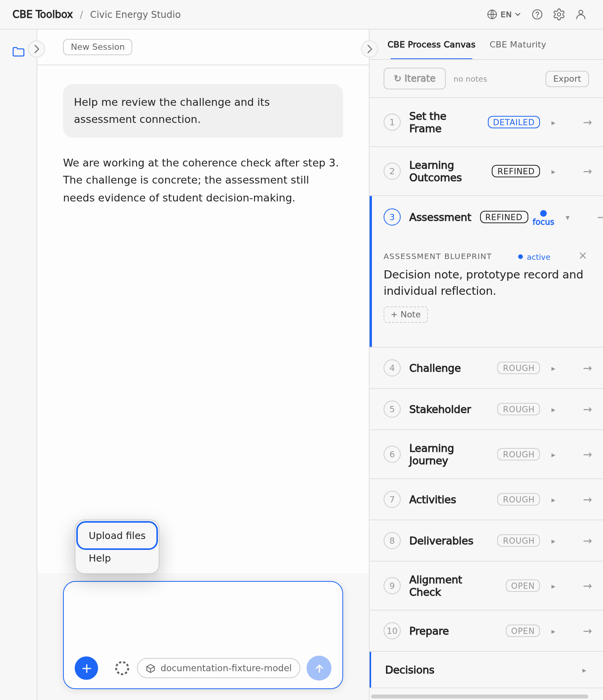Expand the Challenge section triangle
This screenshot has width=603, height=700.
[553, 369]
